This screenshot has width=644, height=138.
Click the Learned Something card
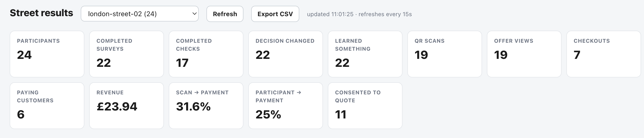click(365, 54)
